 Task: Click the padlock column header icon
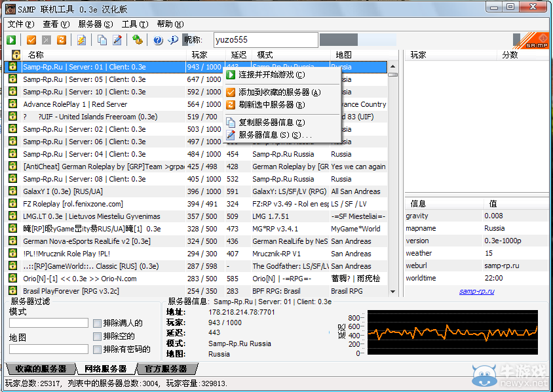[16, 54]
